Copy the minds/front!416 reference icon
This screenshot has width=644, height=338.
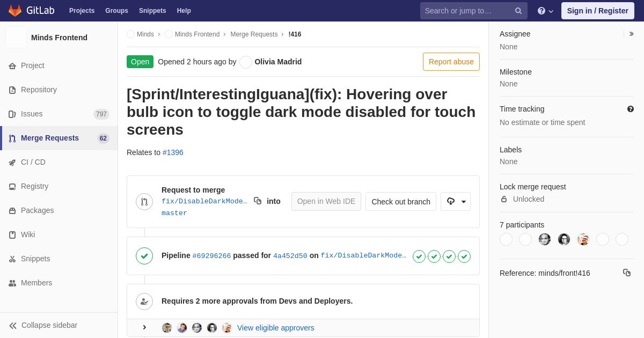[627, 273]
